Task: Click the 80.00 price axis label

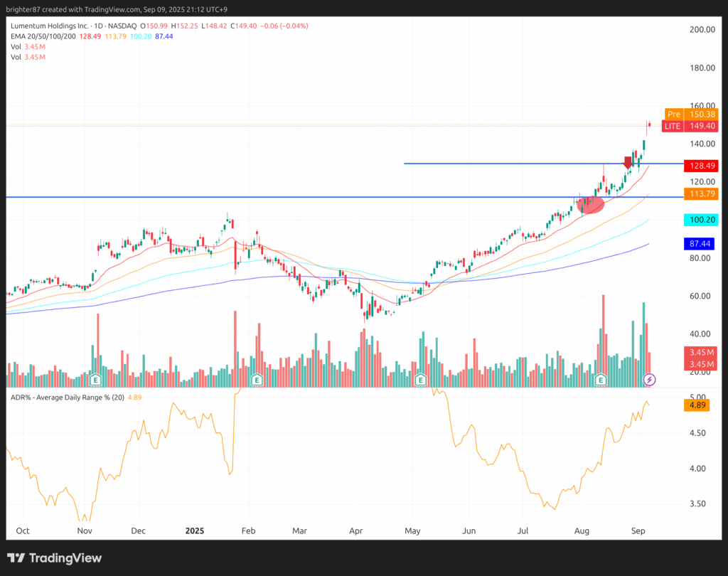Action: (700, 258)
